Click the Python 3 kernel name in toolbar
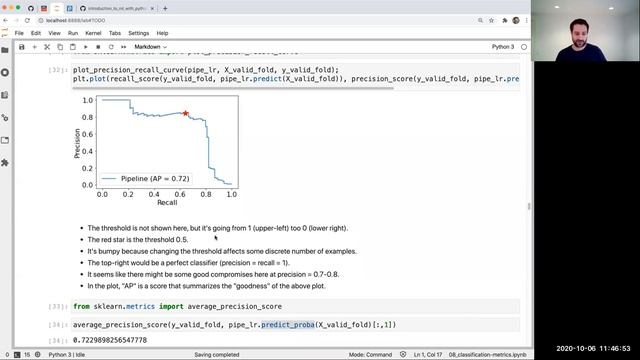Screen dimensions: 640x360 503,47
